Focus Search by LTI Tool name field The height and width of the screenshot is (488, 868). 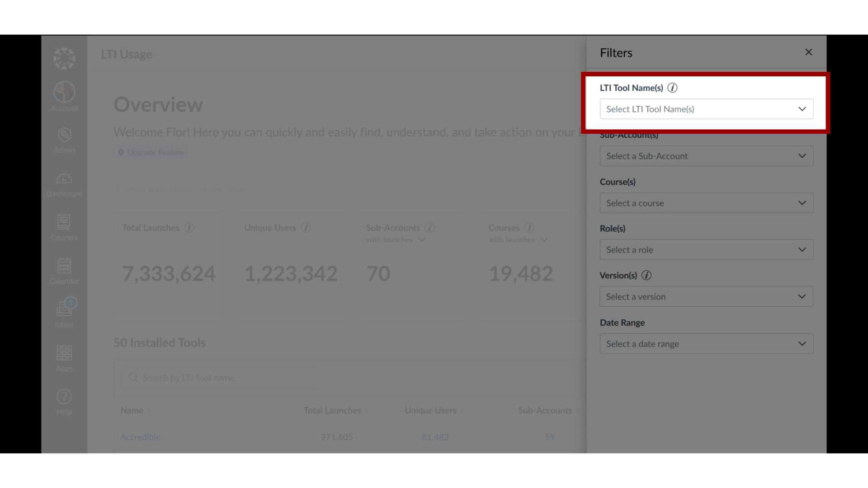pyautogui.click(x=220, y=378)
